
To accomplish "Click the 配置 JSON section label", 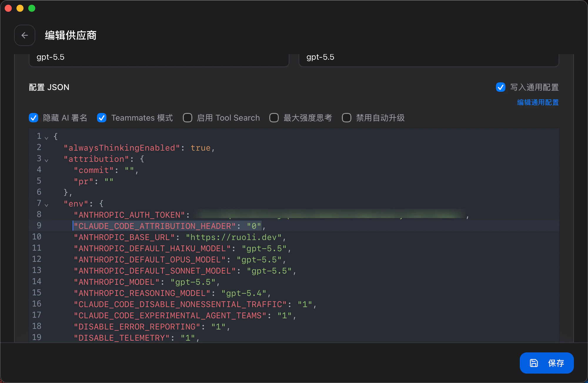I will [49, 87].
